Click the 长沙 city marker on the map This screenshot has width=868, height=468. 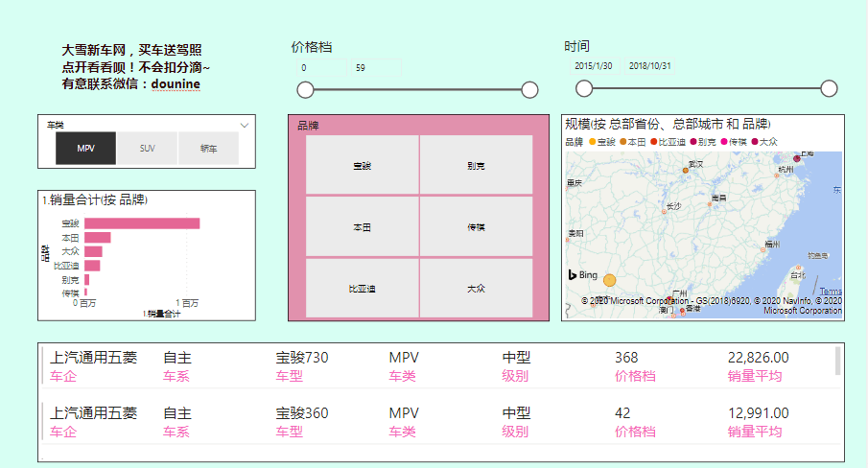(x=665, y=211)
